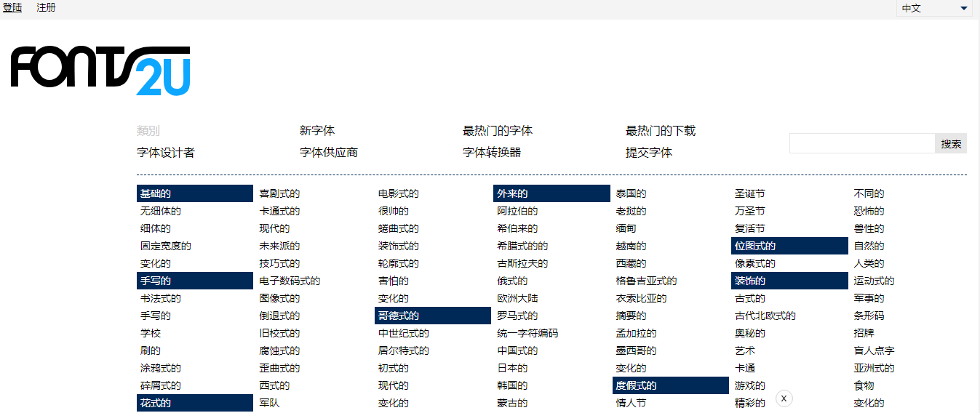Click into the search text field

click(x=862, y=144)
